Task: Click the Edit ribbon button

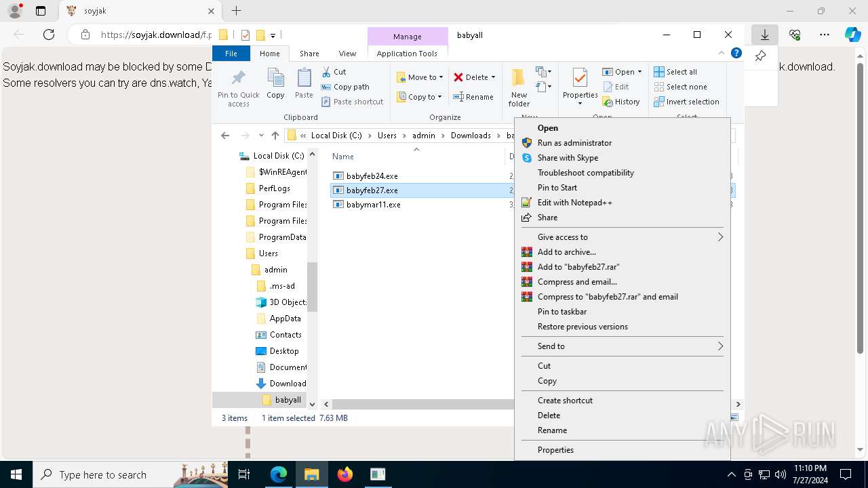Action: (x=615, y=87)
